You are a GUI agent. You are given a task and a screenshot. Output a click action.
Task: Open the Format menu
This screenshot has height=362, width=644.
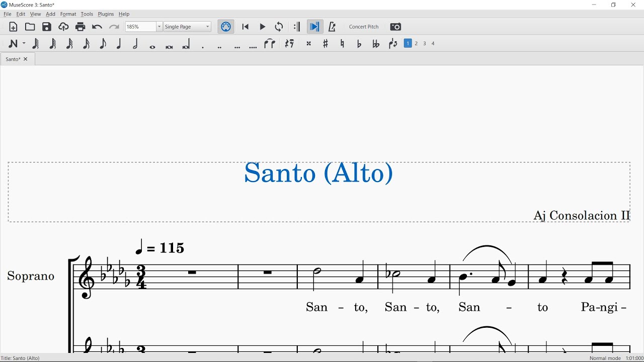pos(68,14)
